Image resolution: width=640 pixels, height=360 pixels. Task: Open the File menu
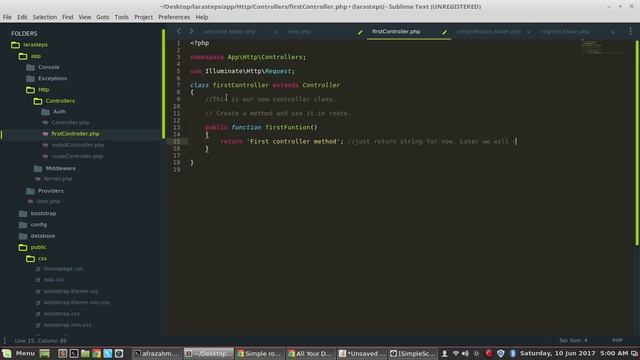(7, 17)
